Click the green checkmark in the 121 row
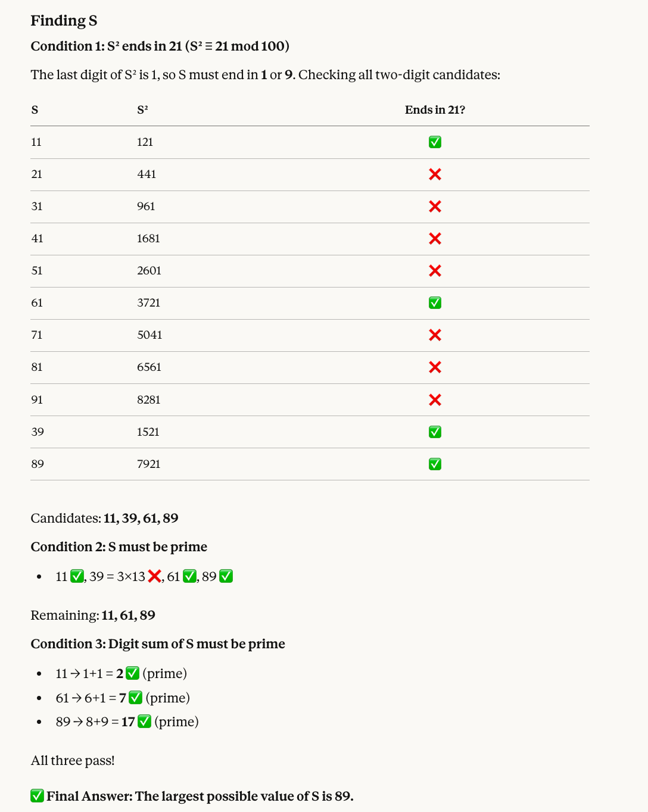This screenshot has width=648, height=812. point(435,142)
